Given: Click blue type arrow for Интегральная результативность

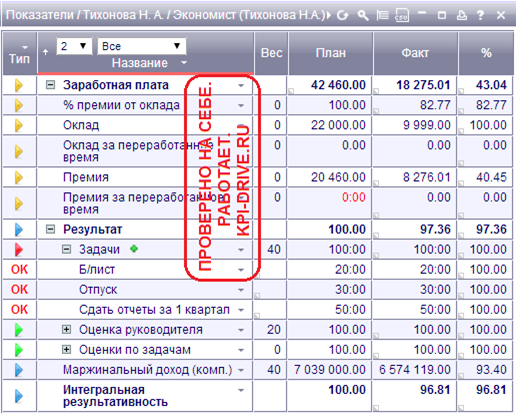Looking at the screenshot, I should 19,396.
